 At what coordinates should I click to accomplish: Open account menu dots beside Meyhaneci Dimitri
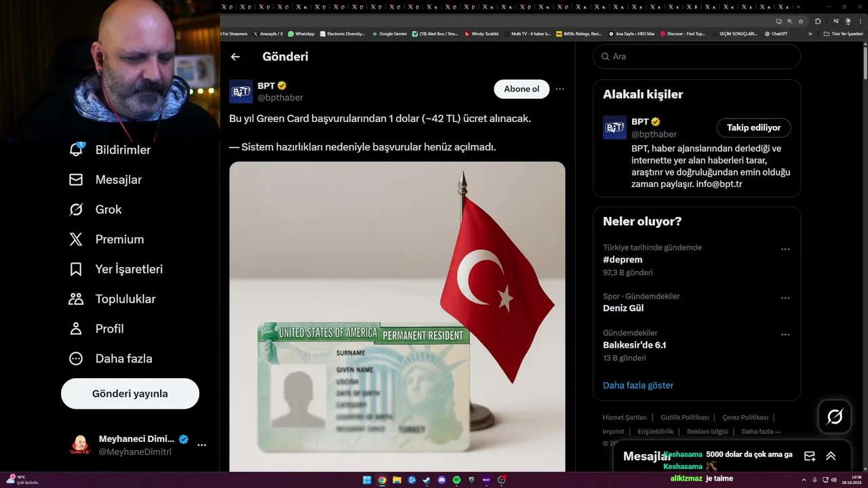click(201, 445)
